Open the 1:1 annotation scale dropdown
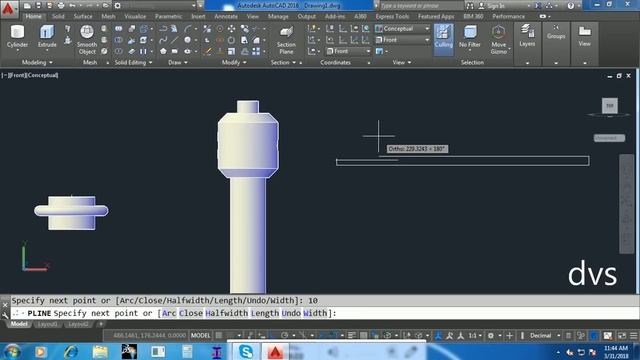Image resolution: width=640 pixels, height=360 pixels. click(x=475, y=336)
